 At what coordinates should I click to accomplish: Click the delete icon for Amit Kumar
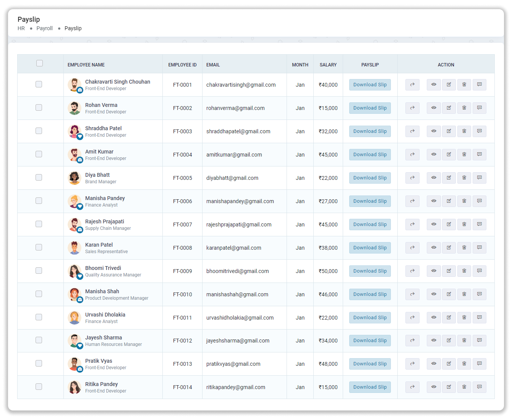[x=464, y=154]
